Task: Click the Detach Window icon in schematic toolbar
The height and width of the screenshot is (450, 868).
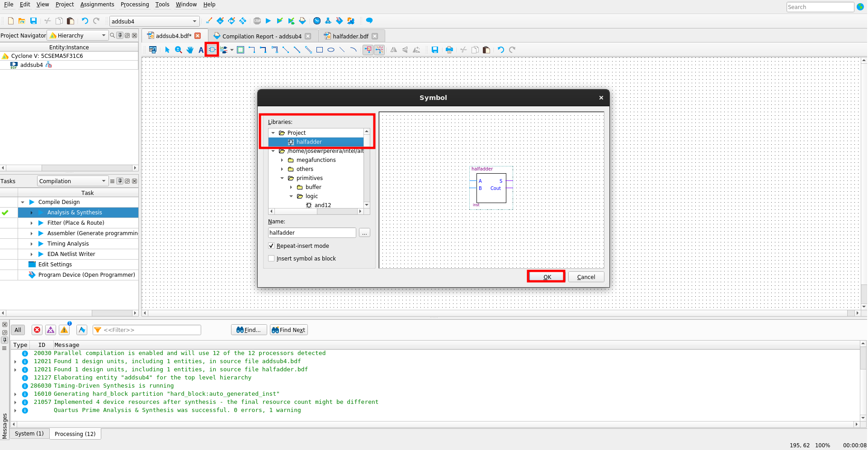Action: (153, 50)
